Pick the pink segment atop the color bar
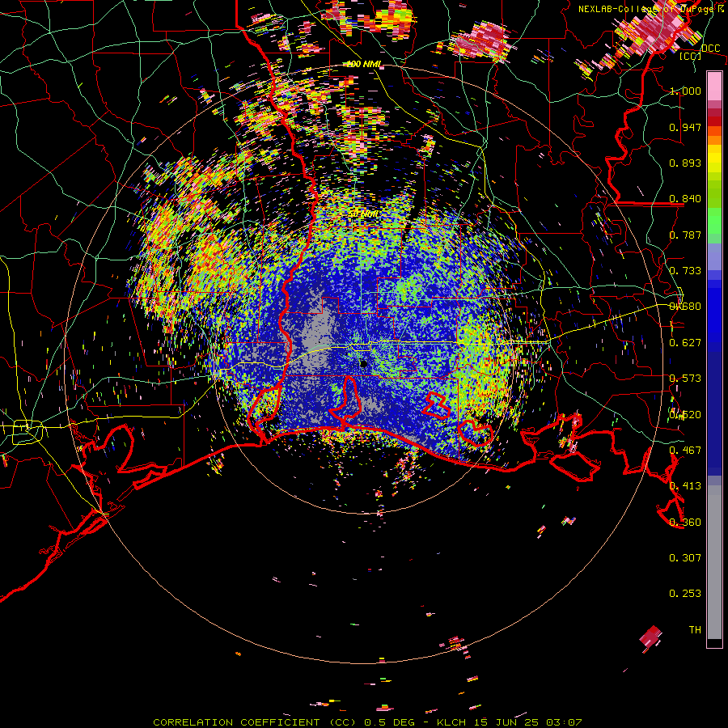 pos(714,87)
